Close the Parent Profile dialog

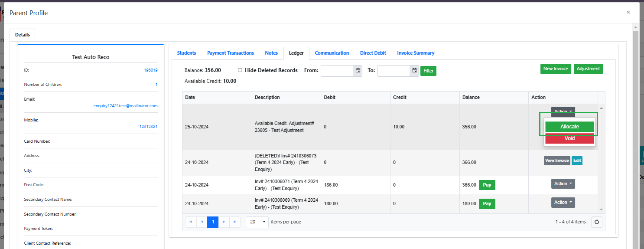[628, 12]
